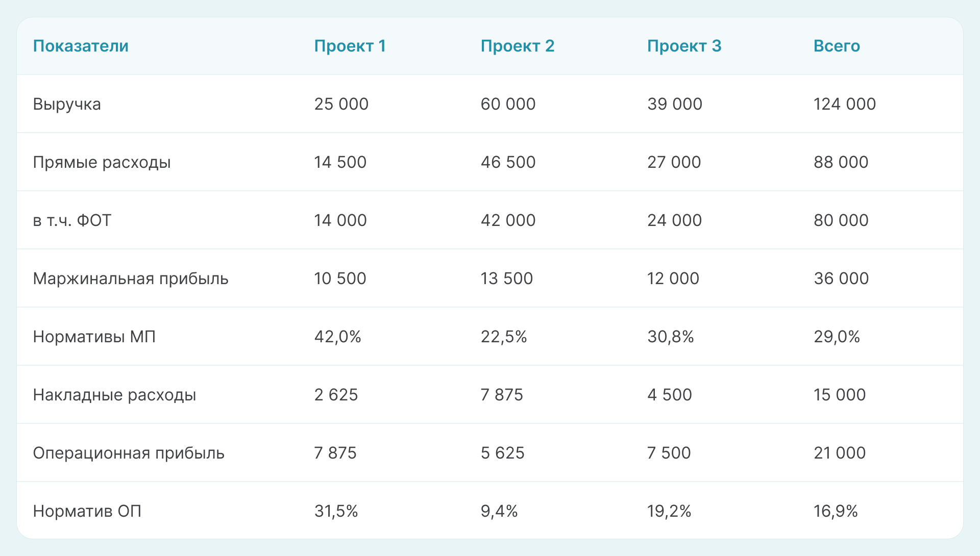Select the 15 000 total overhead cell
The height and width of the screenshot is (556, 980).
tap(839, 395)
